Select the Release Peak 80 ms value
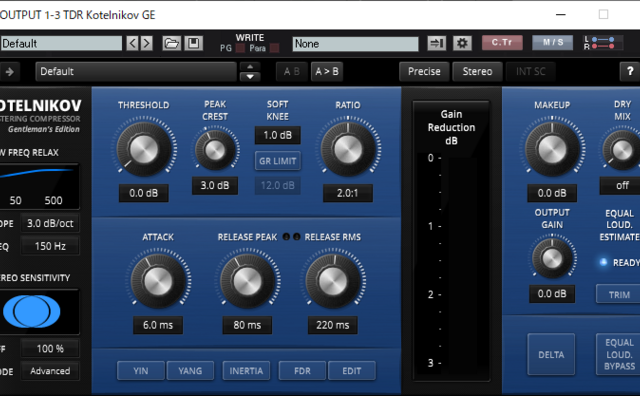Image resolution: width=640 pixels, height=396 pixels. point(247,325)
